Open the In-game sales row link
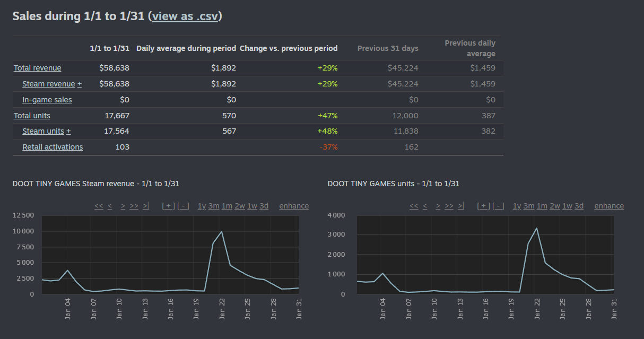Viewport: 644px width, 339px height. (47, 100)
